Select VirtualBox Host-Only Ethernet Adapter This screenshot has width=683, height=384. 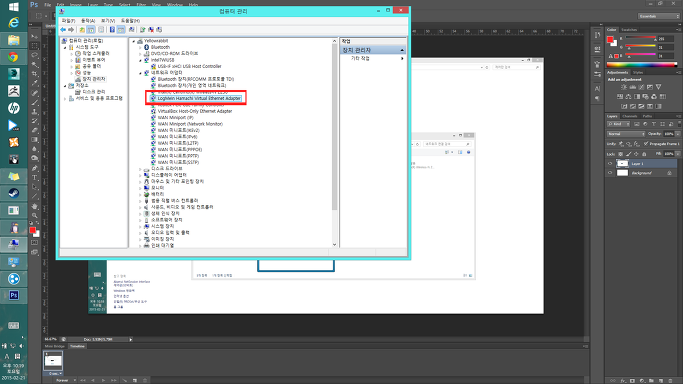(x=195, y=111)
